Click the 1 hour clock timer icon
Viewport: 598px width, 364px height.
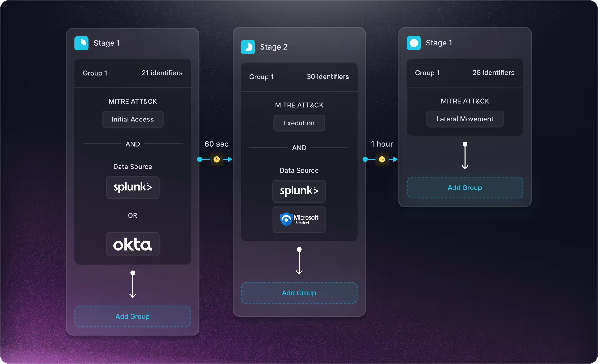[382, 159]
